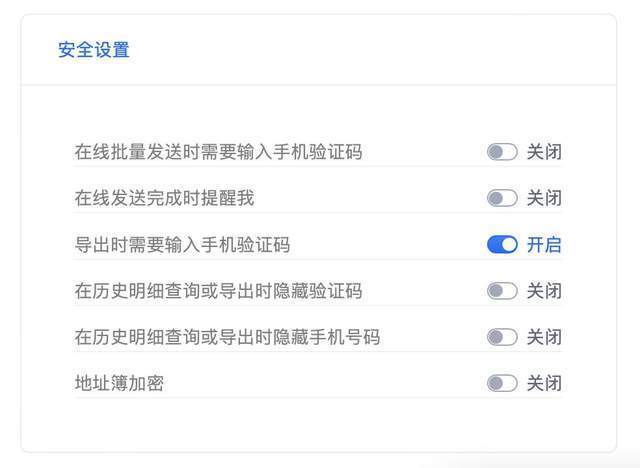
Task: Click 关闭 status for hiding phone numbers
Action: point(544,337)
